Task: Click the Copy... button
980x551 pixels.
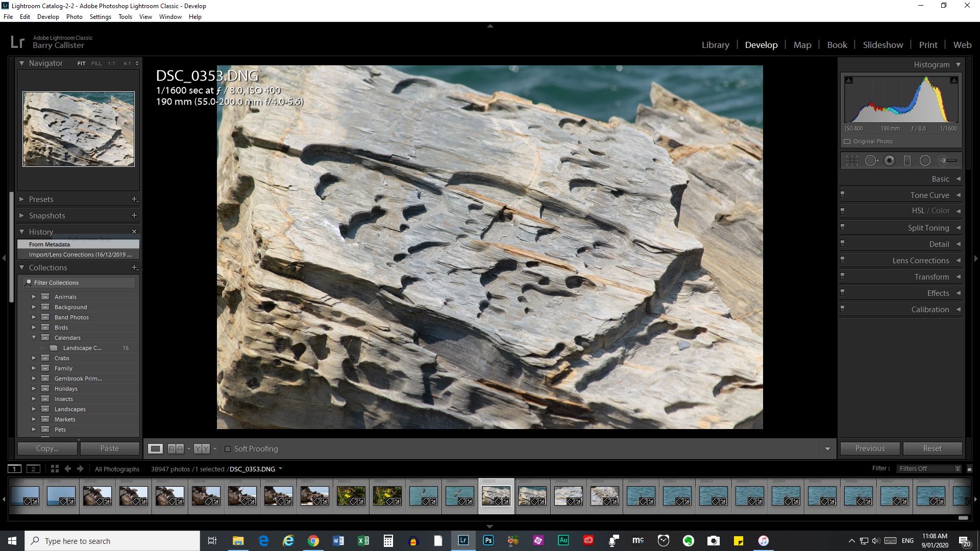Action: click(47, 448)
